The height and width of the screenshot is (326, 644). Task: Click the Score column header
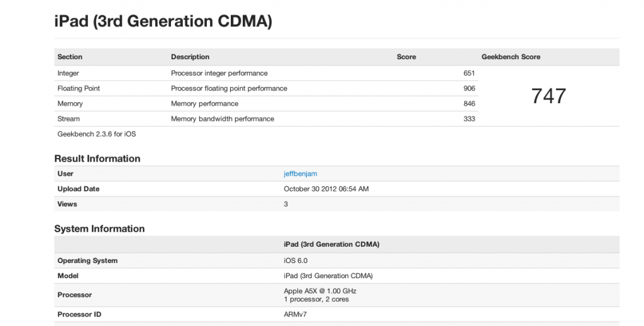click(x=406, y=57)
